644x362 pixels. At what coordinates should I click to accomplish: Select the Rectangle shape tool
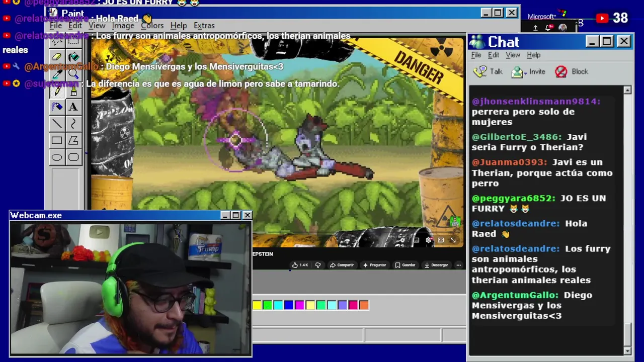coord(57,141)
